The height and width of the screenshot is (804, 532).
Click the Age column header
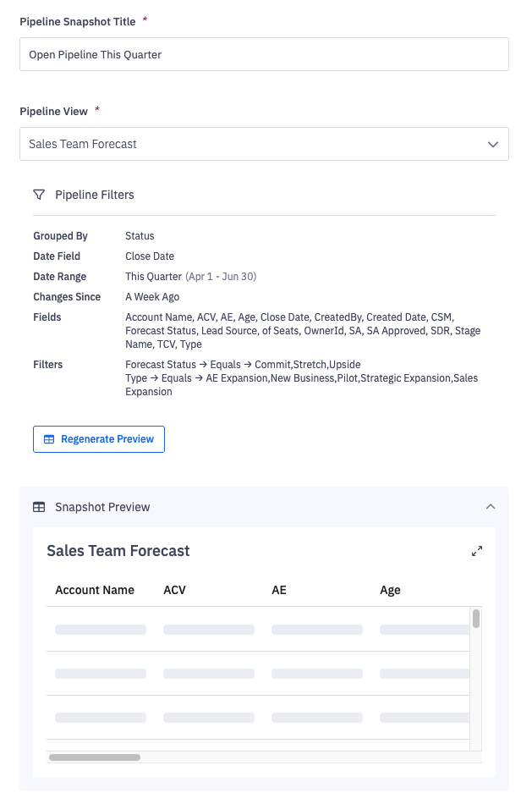tap(390, 590)
